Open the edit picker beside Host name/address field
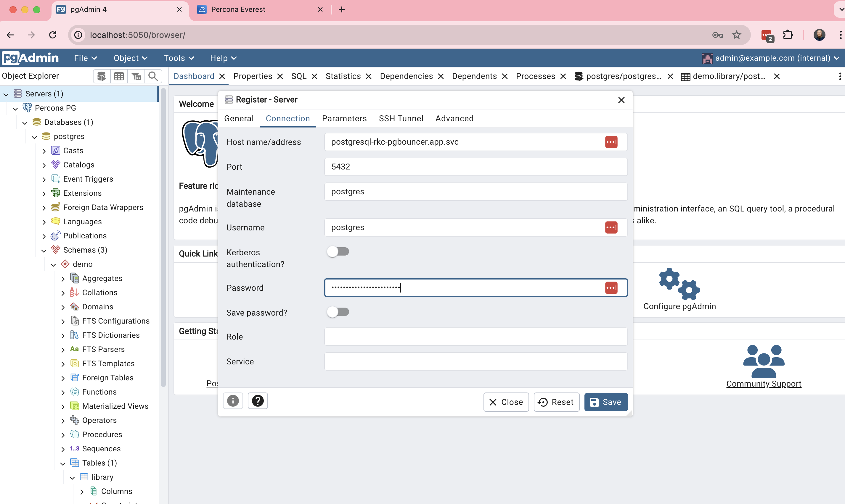 point(611,142)
